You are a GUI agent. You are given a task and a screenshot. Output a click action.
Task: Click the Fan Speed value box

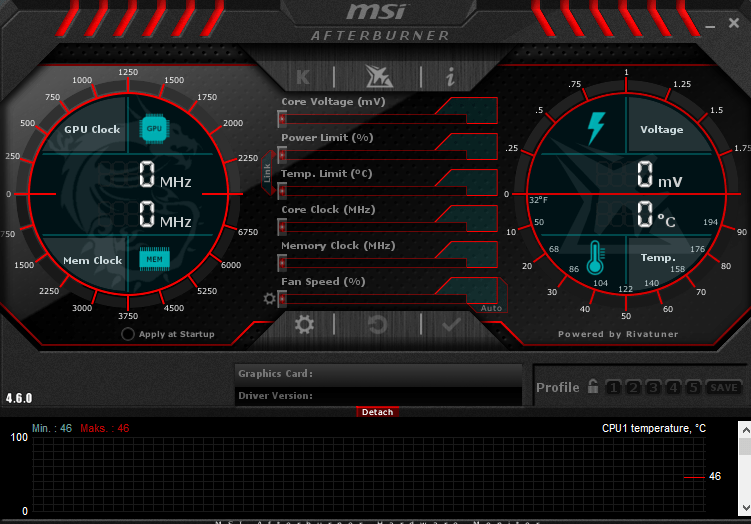[473, 289]
